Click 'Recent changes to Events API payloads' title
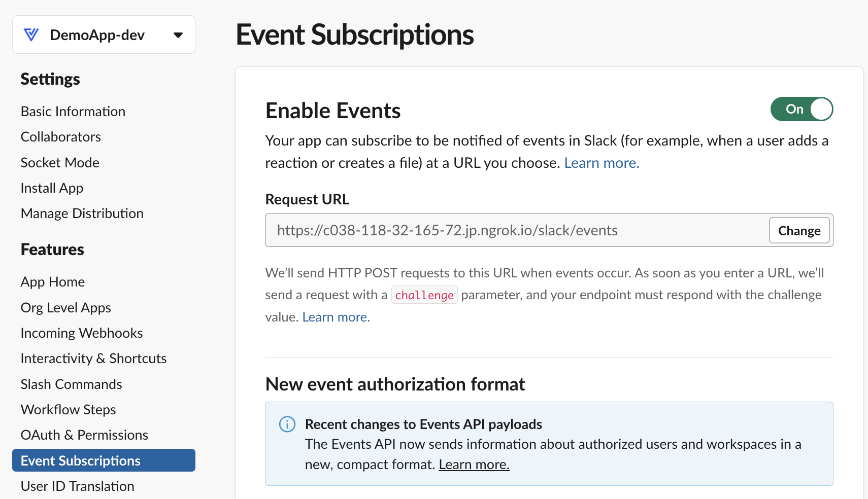 coord(423,424)
